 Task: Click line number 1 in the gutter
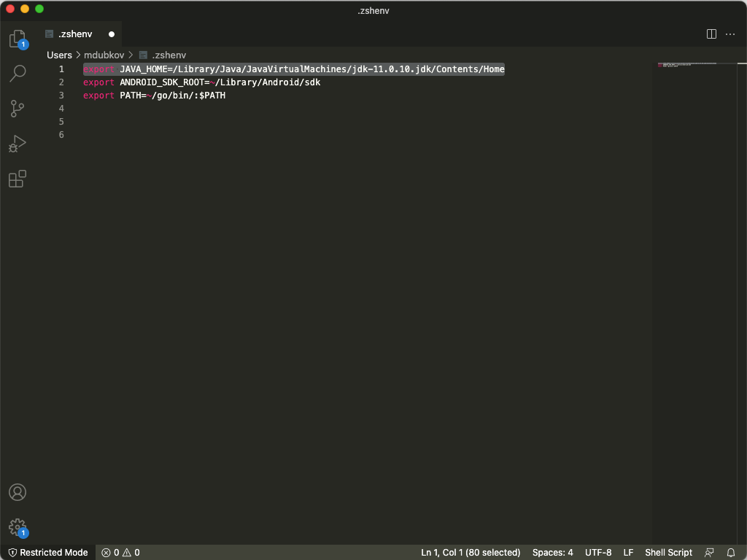(x=61, y=69)
